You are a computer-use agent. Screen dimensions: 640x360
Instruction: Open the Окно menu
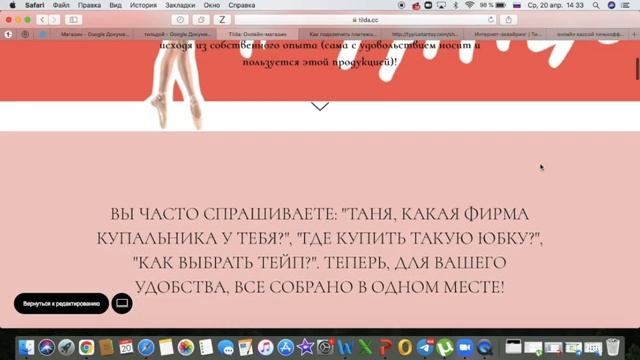(211, 5)
